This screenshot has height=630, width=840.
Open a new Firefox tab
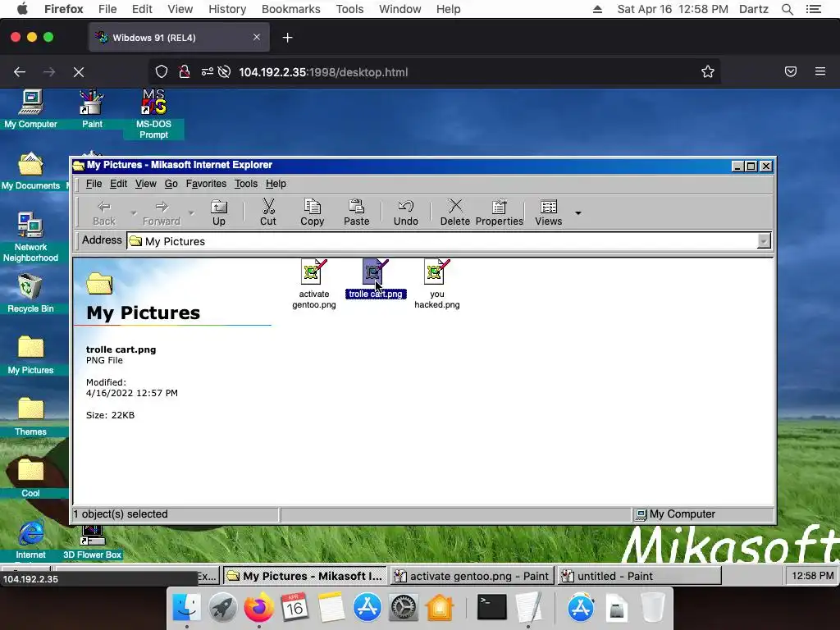pyautogui.click(x=288, y=38)
